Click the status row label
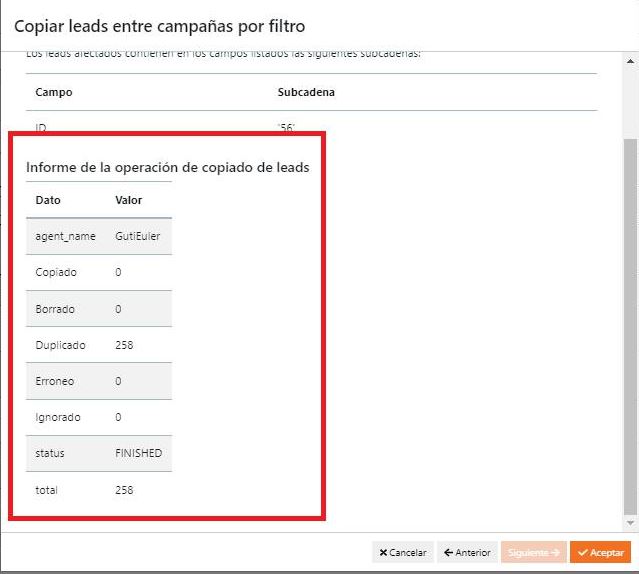The height and width of the screenshot is (574, 639). tap(50, 453)
